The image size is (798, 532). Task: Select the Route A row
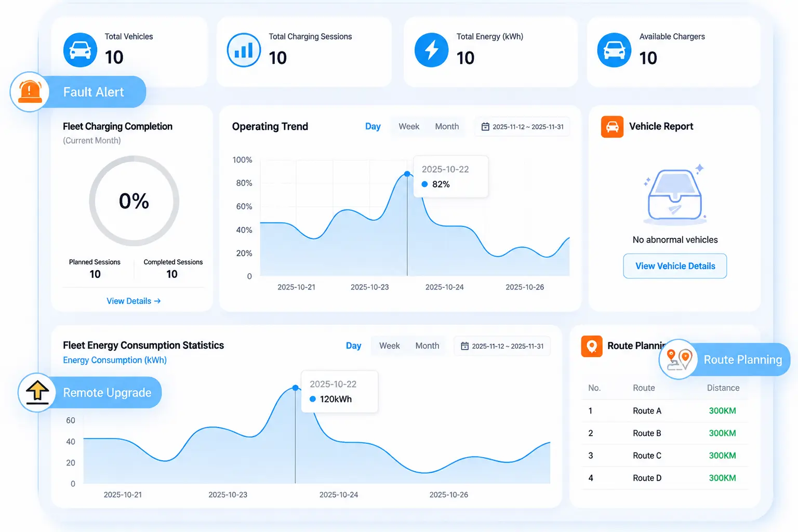[665, 411]
